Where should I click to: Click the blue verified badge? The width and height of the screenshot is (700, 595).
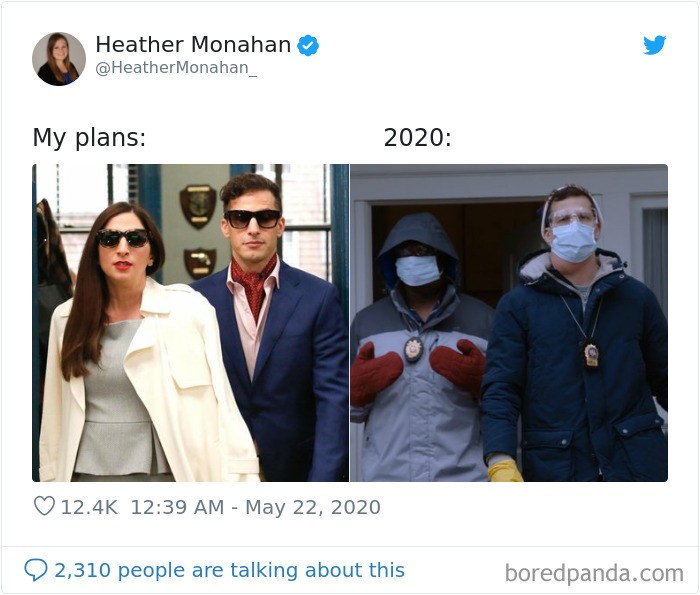[x=308, y=45]
